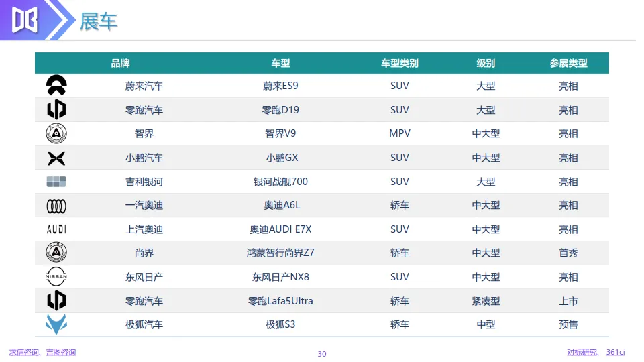
Task: Select the 东风日产NX8 model cell
Action: pyautogui.click(x=280, y=277)
